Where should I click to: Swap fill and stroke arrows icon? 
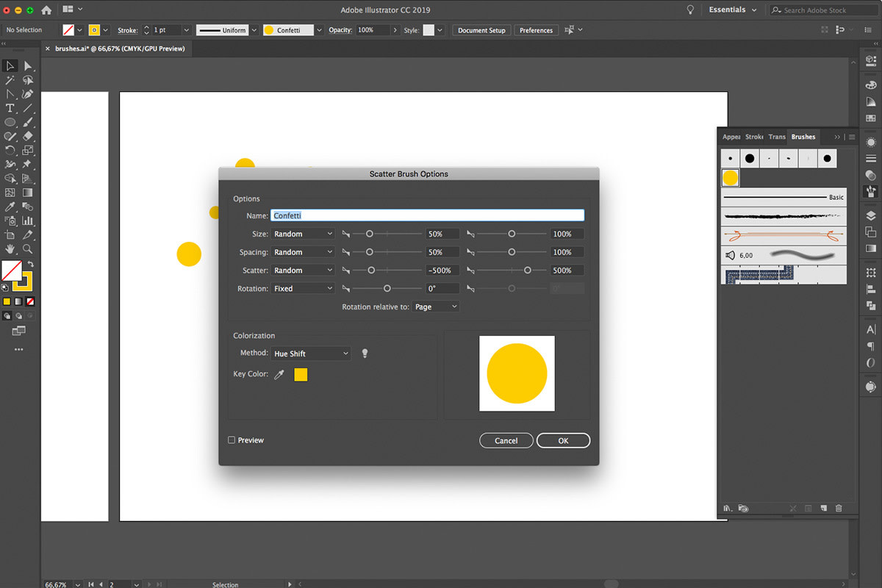[30, 264]
